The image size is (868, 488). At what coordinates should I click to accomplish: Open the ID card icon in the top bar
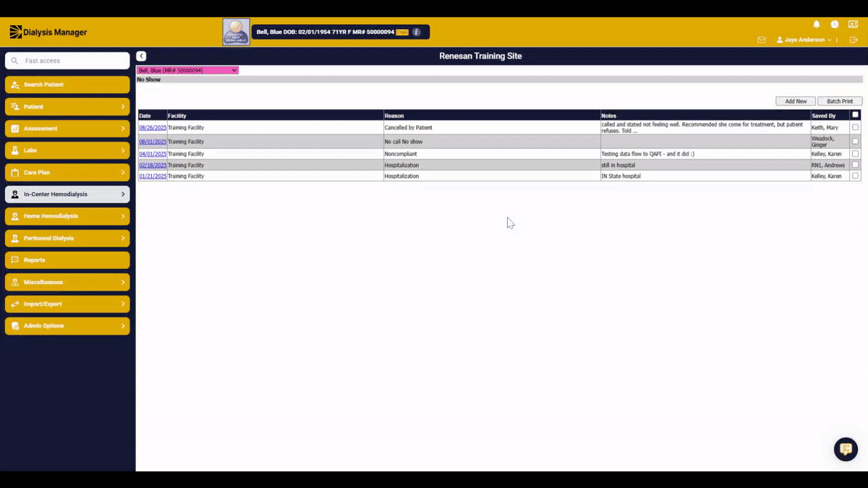pos(854,25)
